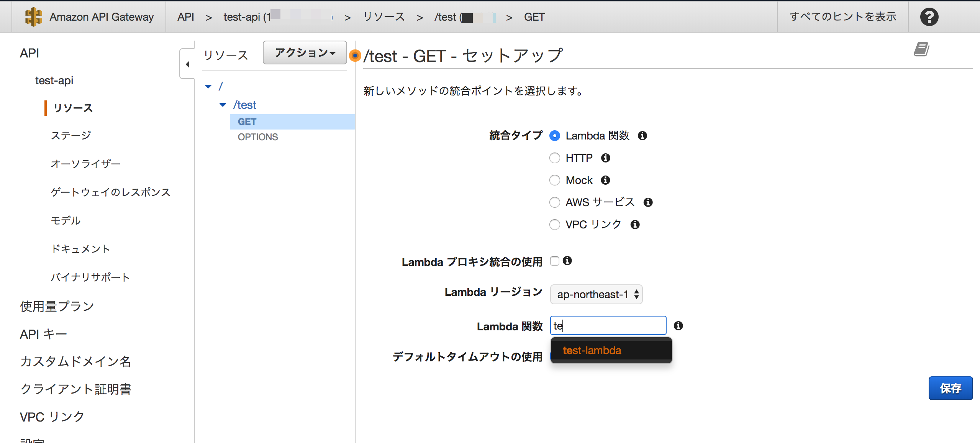Enable Lambda プロキシ統合の使用 checkbox
The image size is (980, 443).
coord(555,261)
